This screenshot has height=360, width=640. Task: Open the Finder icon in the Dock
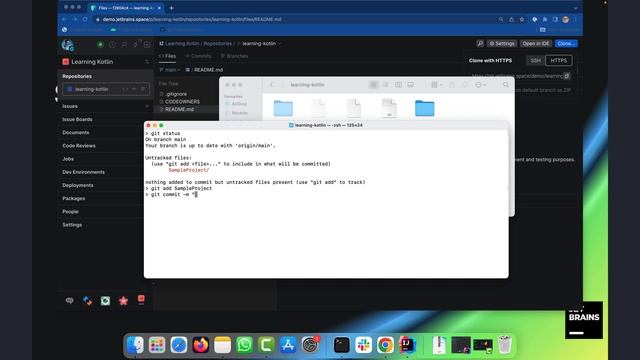[135, 345]
